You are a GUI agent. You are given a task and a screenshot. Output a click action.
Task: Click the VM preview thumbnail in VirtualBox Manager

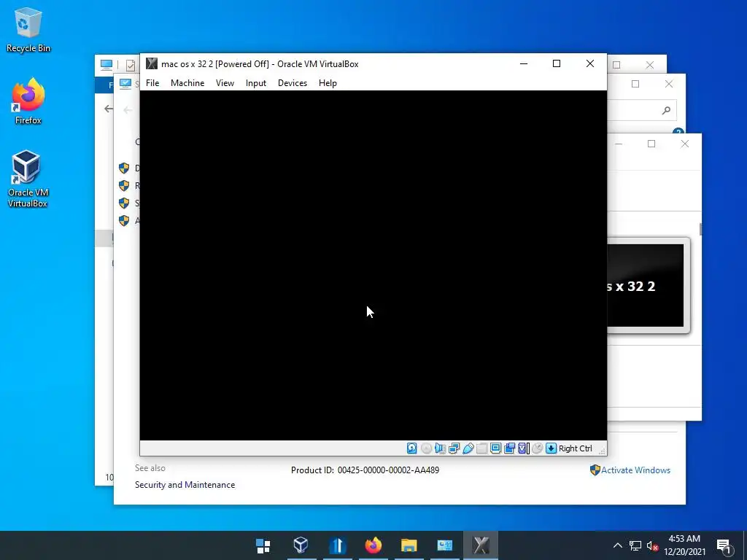tap(646, 285)
